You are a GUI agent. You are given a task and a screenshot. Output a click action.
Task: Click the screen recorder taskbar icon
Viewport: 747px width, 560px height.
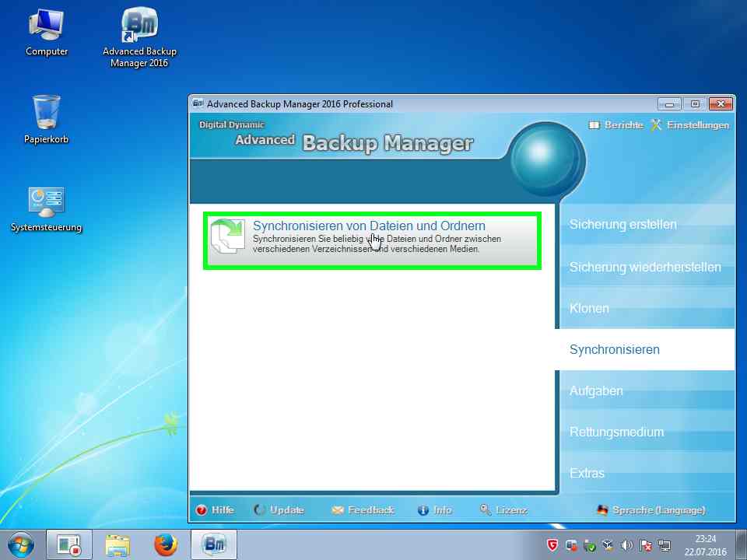tap(69, 544)
